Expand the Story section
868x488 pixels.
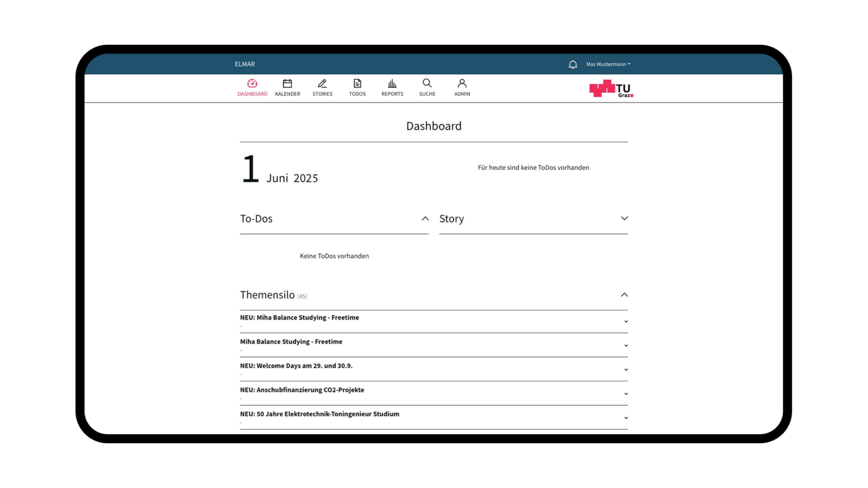click(x=624, y=219)
